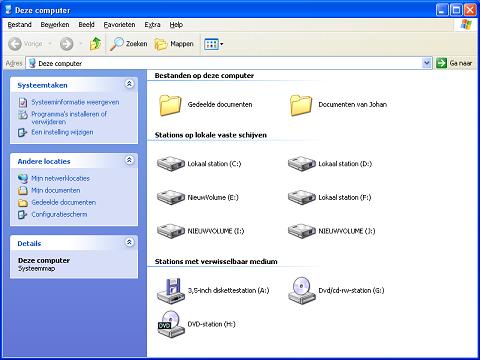
Task: Open the Configuratiescherm link
Action: click(x=59, y=214)
